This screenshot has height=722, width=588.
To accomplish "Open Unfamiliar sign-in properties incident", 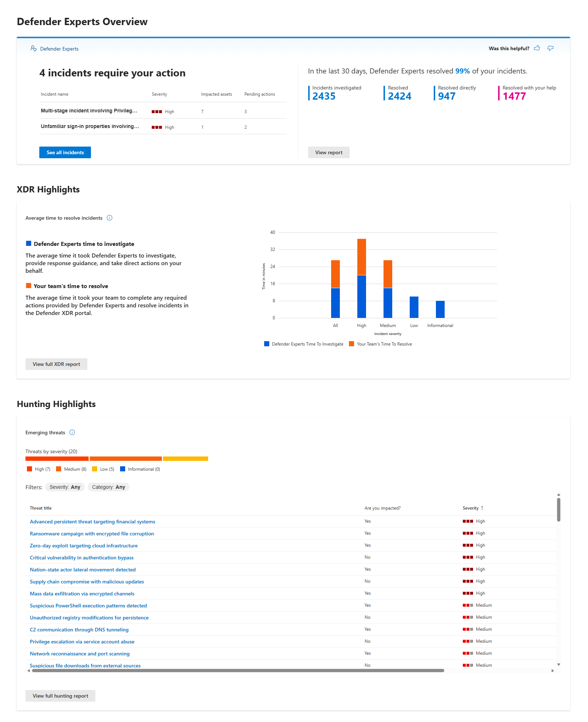I will coord(163,127).
